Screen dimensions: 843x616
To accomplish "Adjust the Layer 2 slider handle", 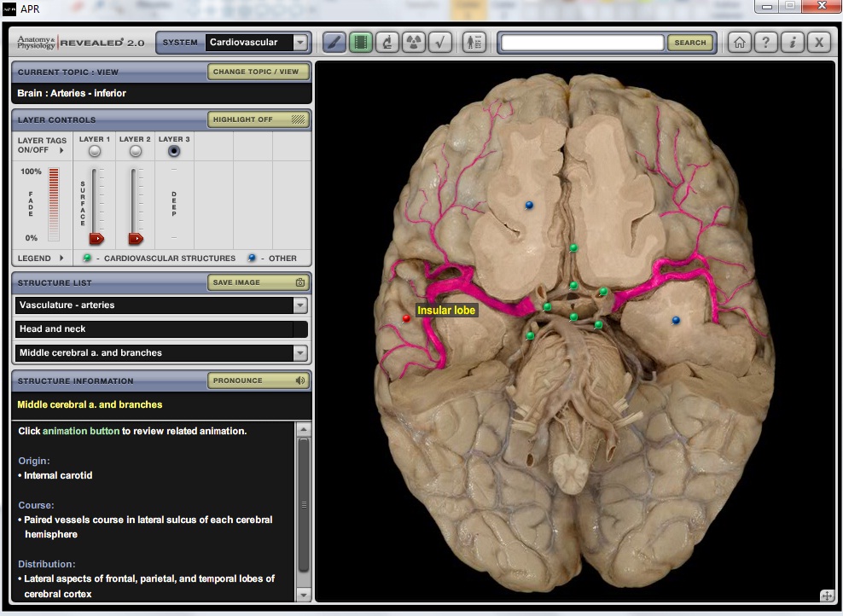I will [136, 238].
